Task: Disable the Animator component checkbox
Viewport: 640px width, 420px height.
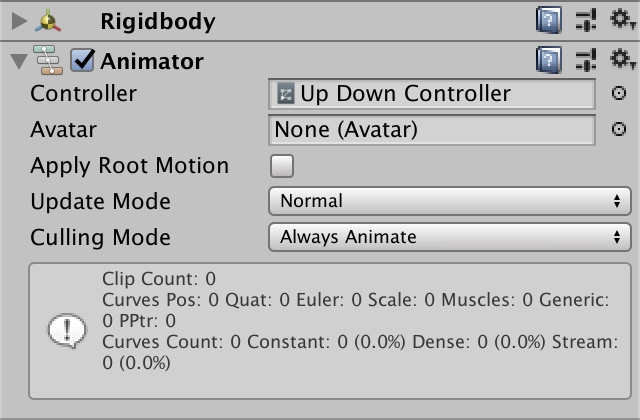Action: [x=82, y=60]
